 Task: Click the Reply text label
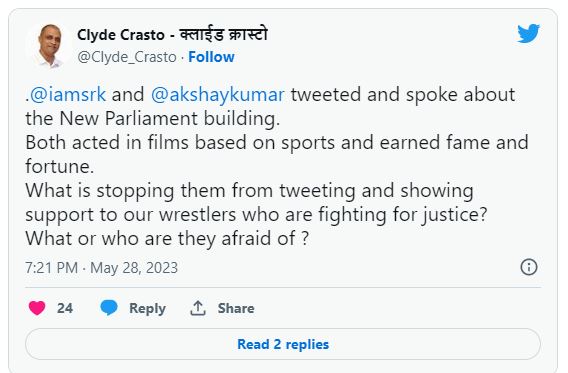coord(147,309)
